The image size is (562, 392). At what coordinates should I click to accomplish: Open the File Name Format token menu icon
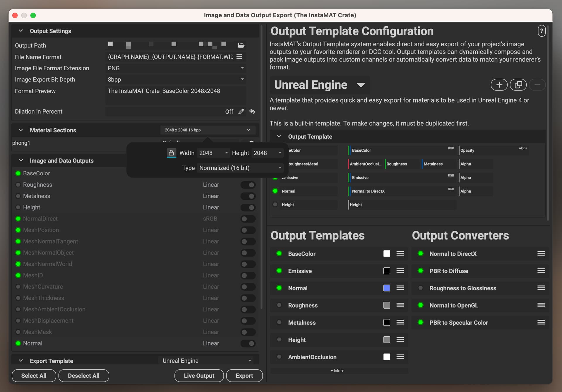pyautogui.click(x=239, y=57)
